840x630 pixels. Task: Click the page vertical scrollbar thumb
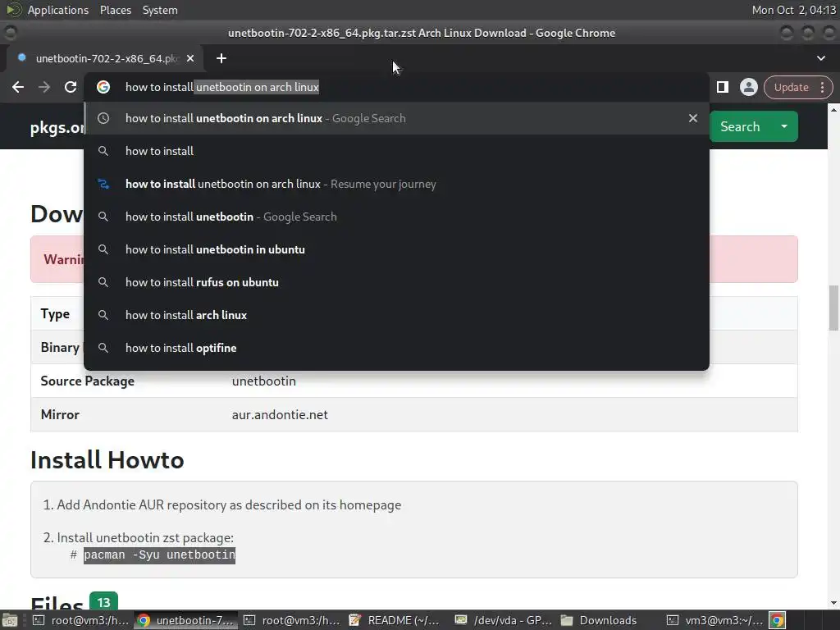pos(834,308)
